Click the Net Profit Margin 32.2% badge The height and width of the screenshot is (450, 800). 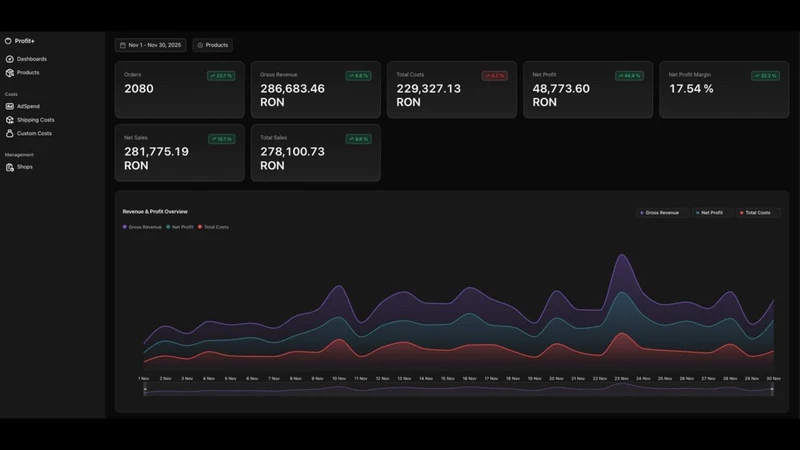tap(765, 76)
